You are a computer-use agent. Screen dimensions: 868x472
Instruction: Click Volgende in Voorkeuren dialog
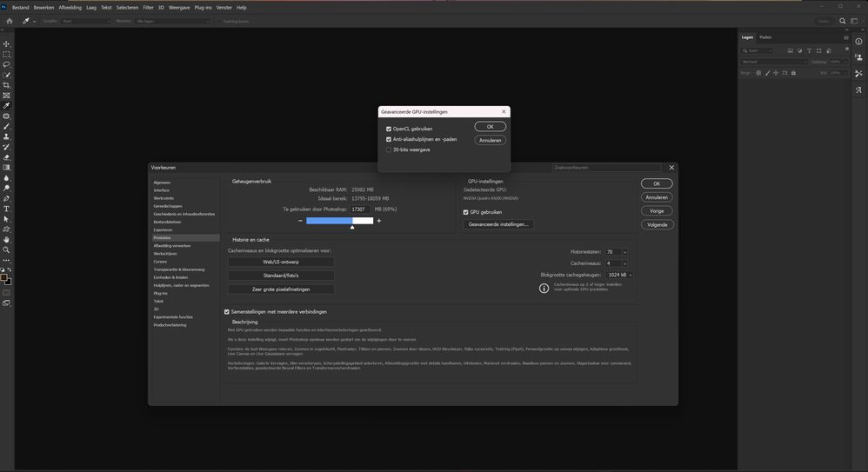click(658, 224)
